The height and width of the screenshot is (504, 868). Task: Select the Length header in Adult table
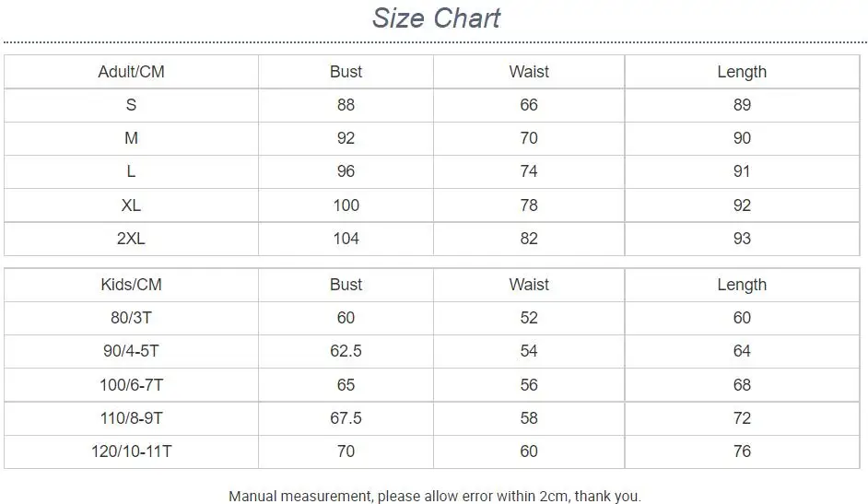pyautogui.click(x=742, y=72)
